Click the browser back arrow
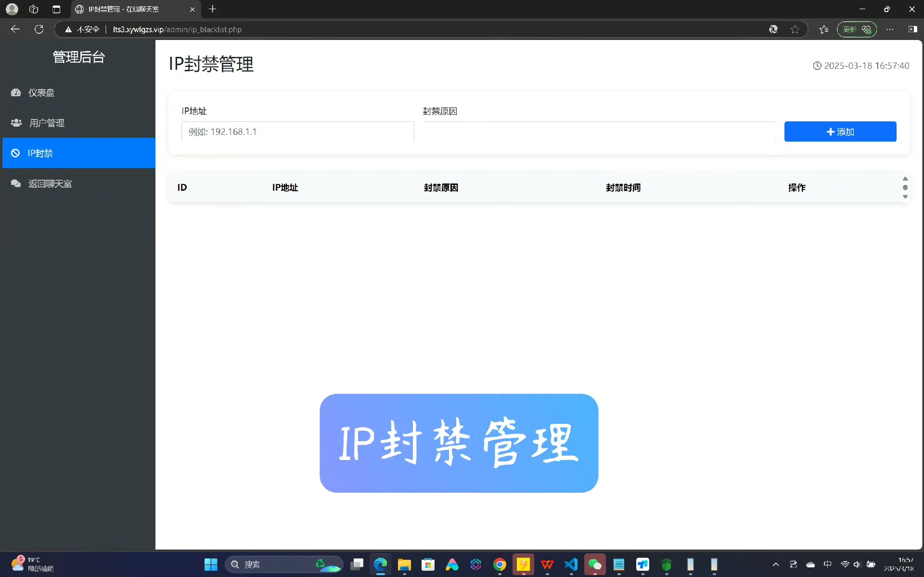The height and width of the screenshot is (577, 924). click(x=15, y=29)
